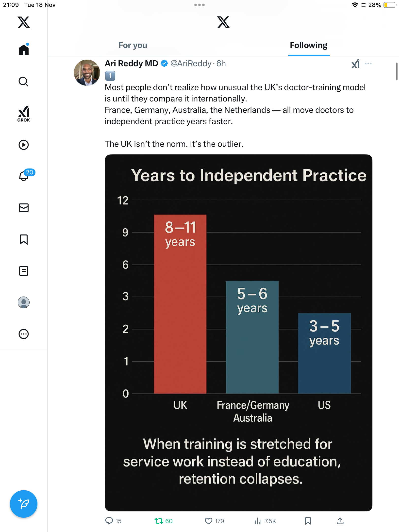Go to Home feed icon
The image size is (399, 532).
tap(24, 50)
